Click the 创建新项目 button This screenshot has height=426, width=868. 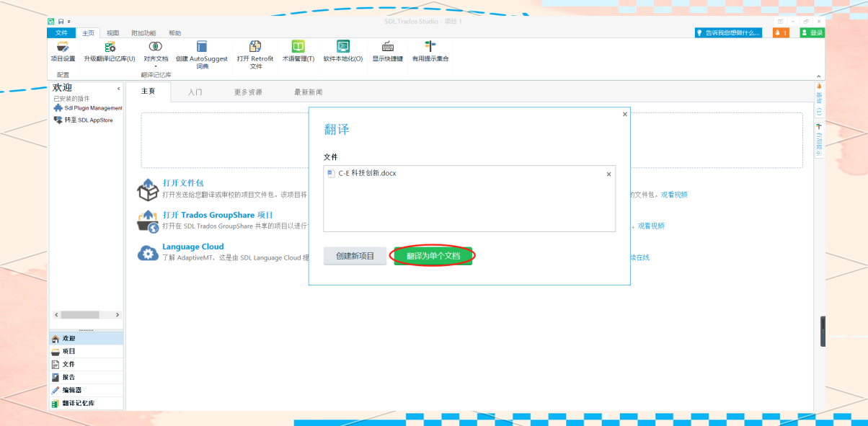point(355,256)
